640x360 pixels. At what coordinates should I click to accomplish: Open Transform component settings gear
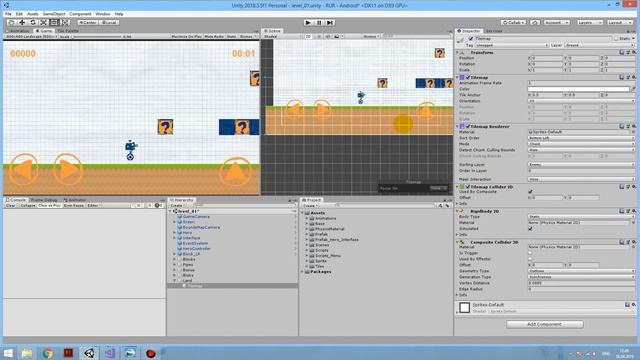tap(633, 52)
